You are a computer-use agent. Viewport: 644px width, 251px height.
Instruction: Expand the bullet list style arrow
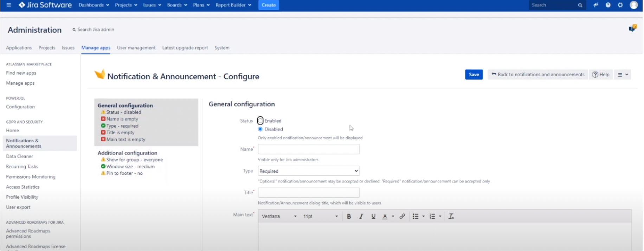[424, 217]
